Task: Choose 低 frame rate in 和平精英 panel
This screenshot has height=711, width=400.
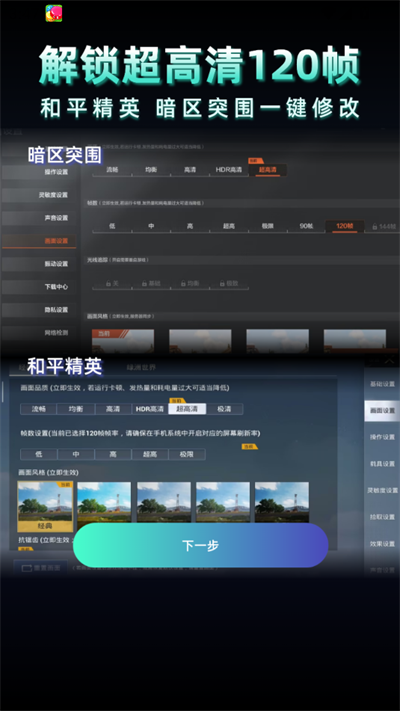Action: [x=39, y=454]
